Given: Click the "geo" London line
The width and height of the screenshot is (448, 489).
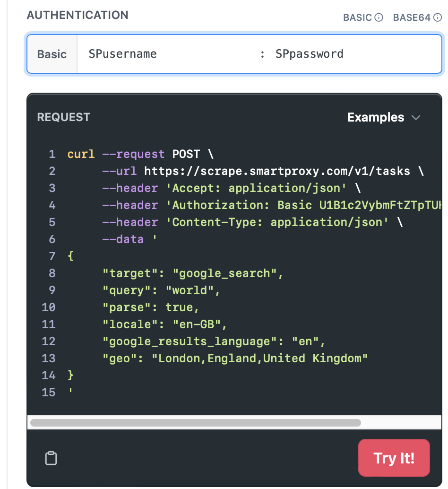Looking at the screenshot, I should point(235,358).
